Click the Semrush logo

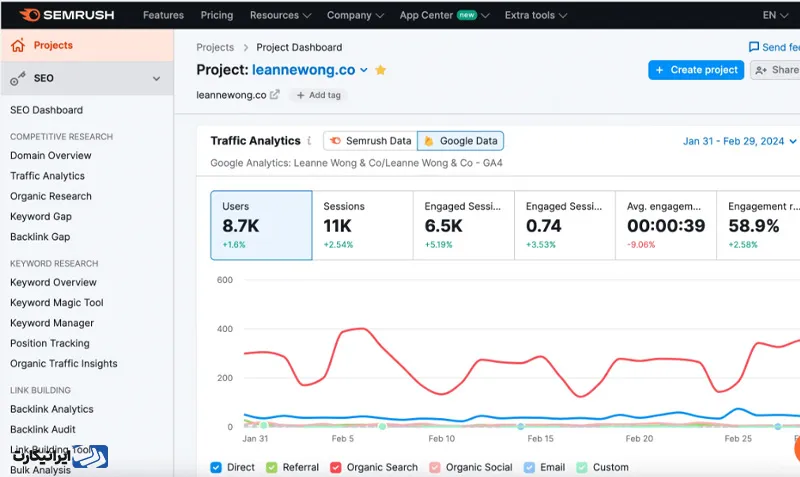(67, 15)
